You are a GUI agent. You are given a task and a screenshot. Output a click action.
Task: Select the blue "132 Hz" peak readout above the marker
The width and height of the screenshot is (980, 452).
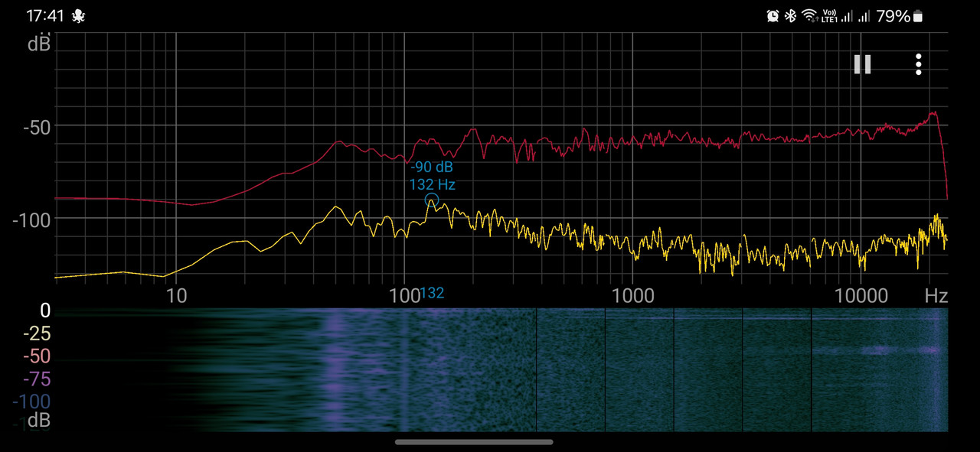432,184
